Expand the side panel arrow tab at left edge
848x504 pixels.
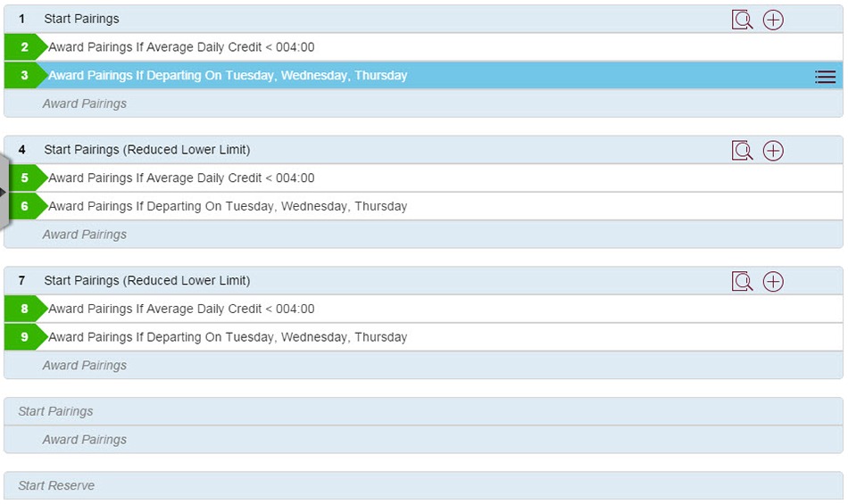click(4, 192)
